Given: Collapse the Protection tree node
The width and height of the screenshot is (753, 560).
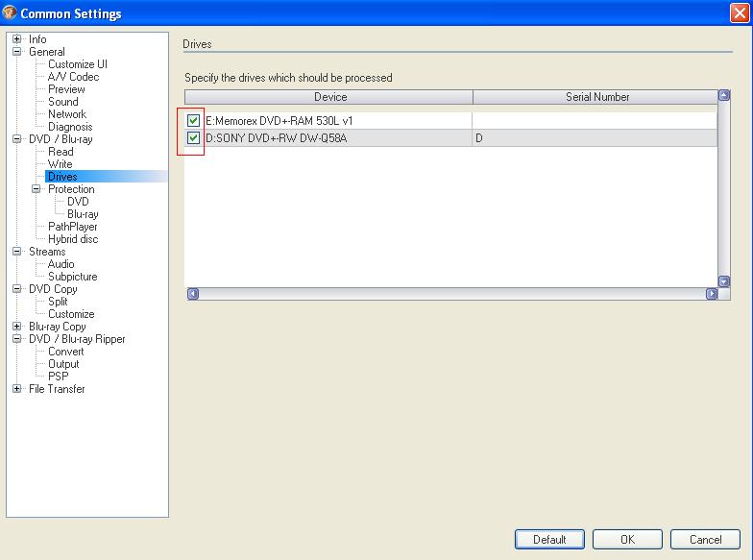Looking at the screenshot, I should [36, 188].
